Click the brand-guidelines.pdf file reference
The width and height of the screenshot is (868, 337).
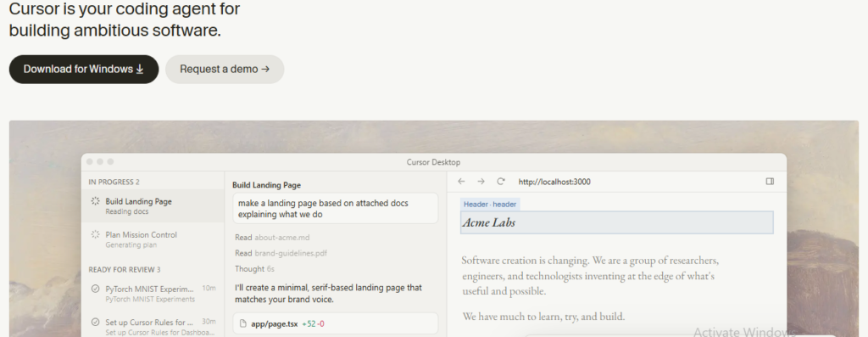(x=291, y=253)
